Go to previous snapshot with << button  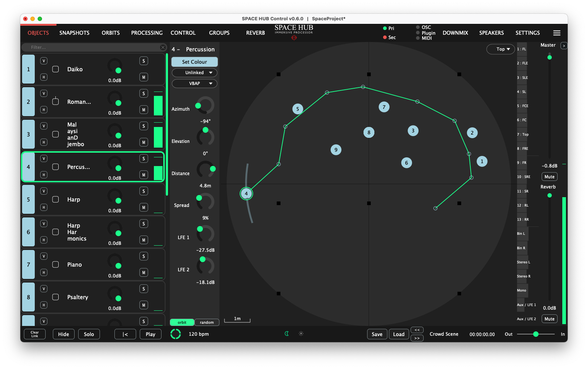tap(417, 330)
